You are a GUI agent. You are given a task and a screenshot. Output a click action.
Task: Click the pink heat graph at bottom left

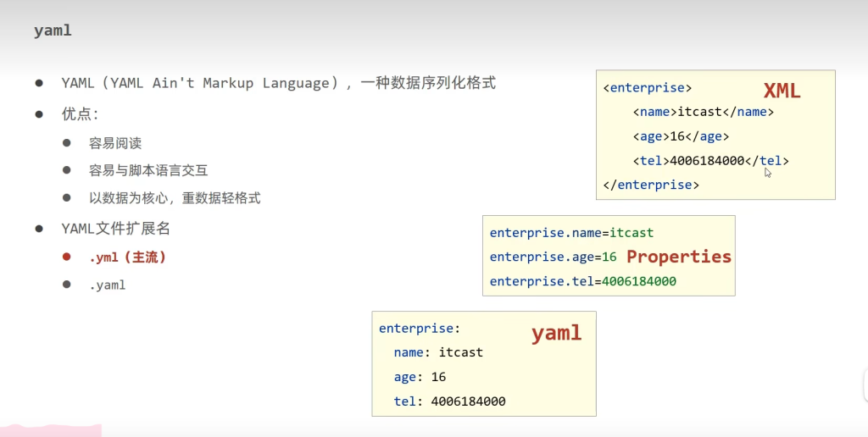click(x=51, y=429)
